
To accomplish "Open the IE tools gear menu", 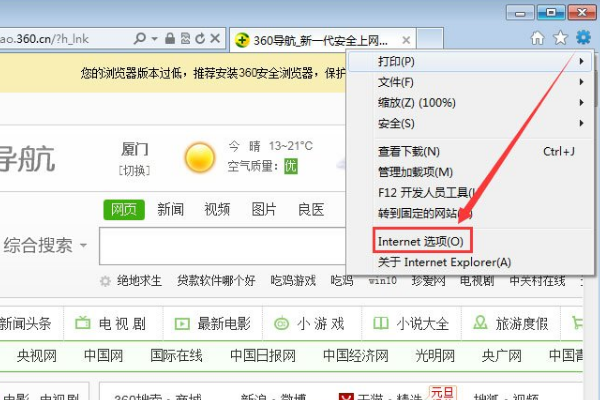I will (x=583, y=38).
